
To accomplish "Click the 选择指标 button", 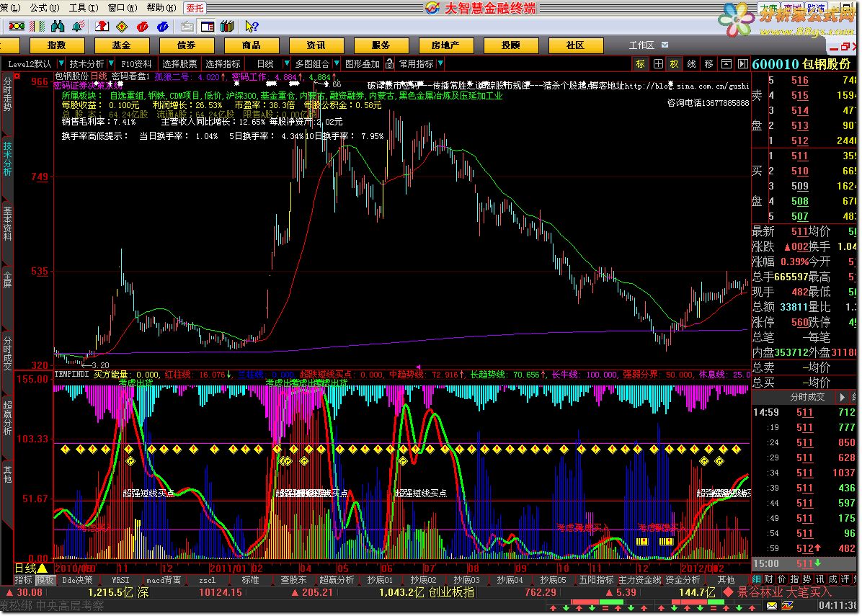I will point(223,63).
